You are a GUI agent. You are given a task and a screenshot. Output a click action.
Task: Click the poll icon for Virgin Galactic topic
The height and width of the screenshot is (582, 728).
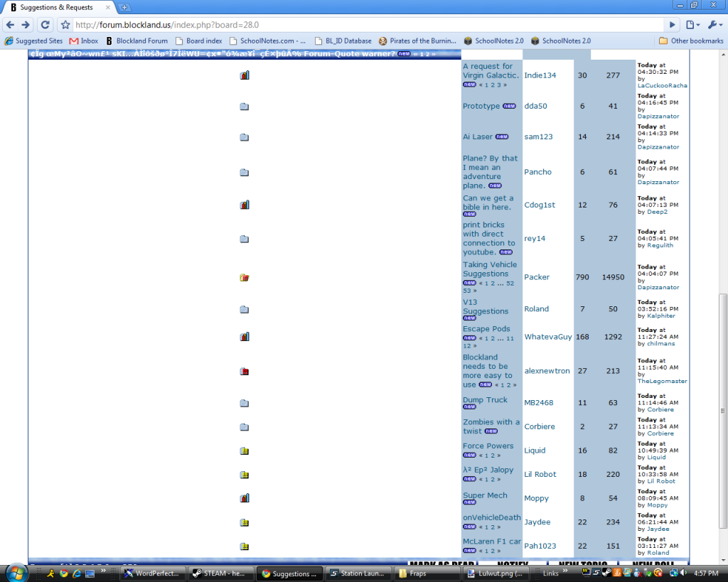[x=245, y=75]
